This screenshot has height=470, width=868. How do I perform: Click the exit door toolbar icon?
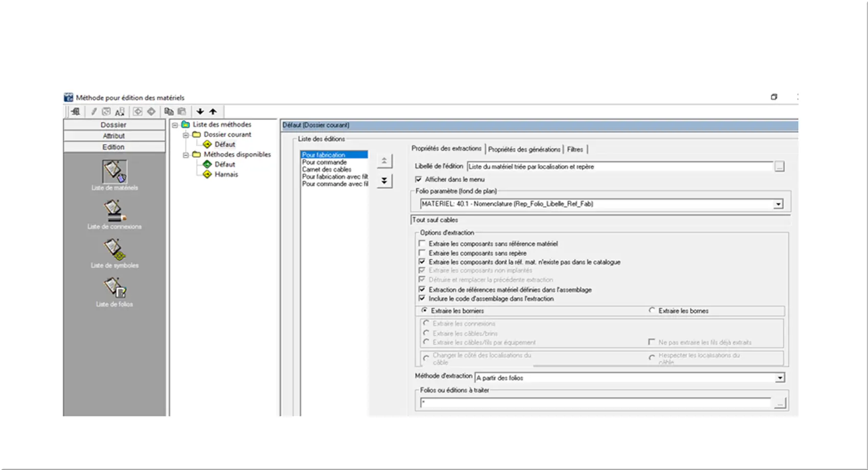click(x=76, y=111)
